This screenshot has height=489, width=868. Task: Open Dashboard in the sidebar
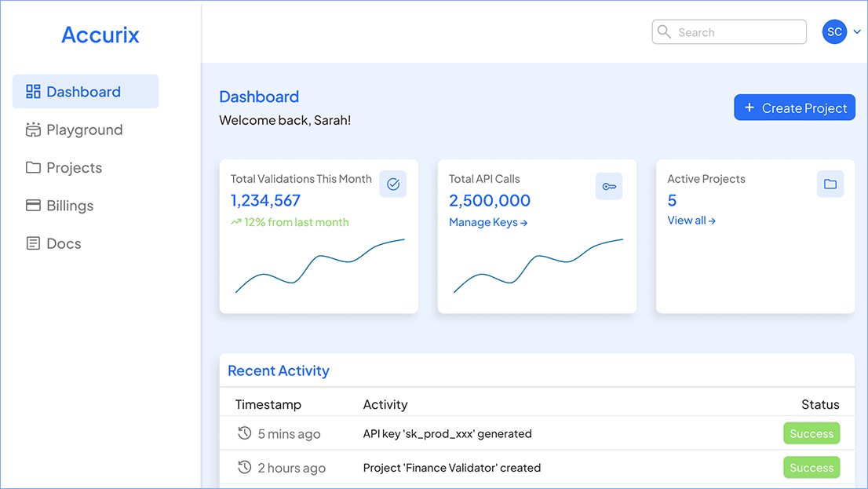[85, 92]
